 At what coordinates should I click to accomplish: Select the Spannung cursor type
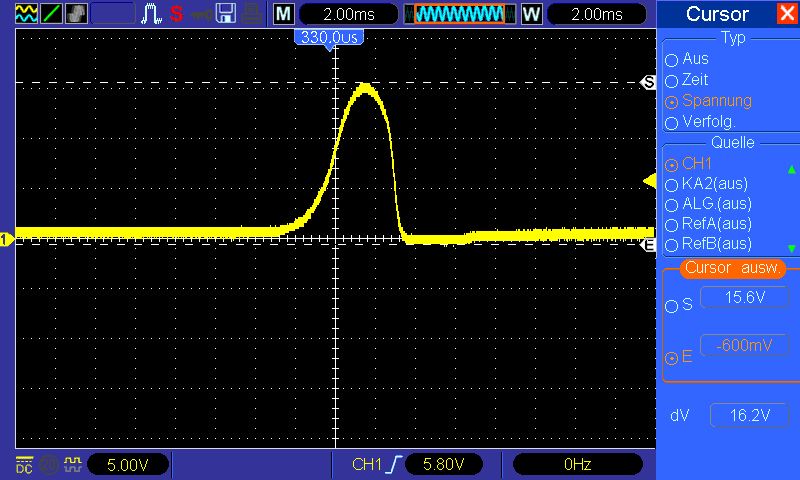[709, 101]
